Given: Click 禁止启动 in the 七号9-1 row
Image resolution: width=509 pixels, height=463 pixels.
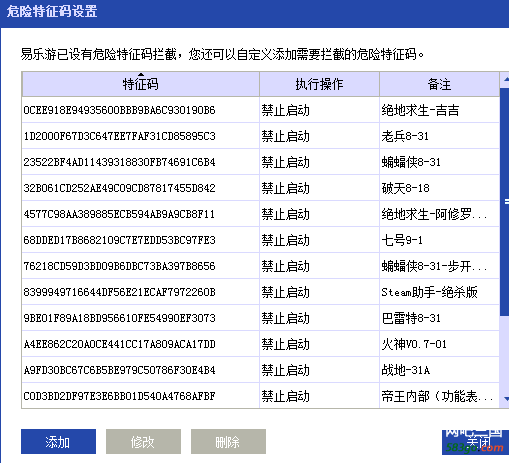Looking at the screenshot, I should point(286,240).
